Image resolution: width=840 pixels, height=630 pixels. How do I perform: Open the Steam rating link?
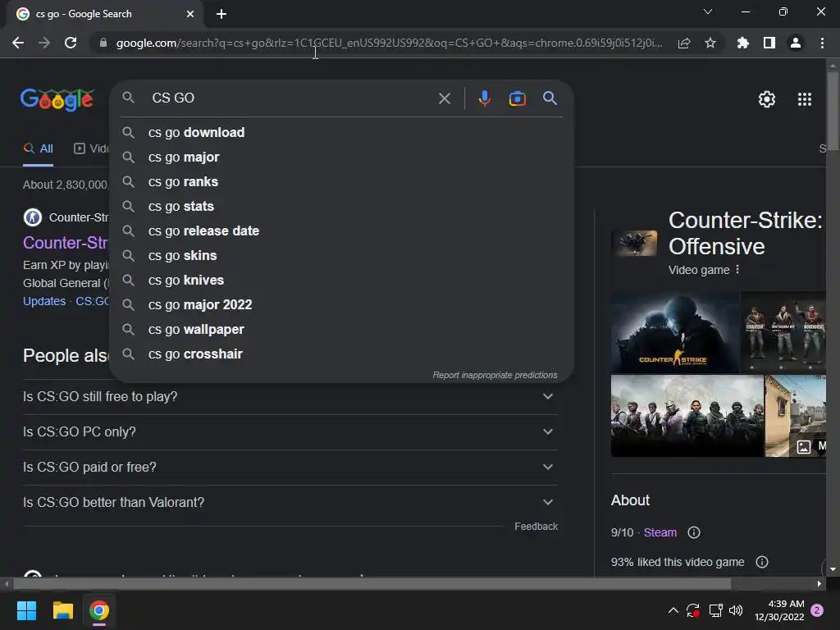[660, 532]
